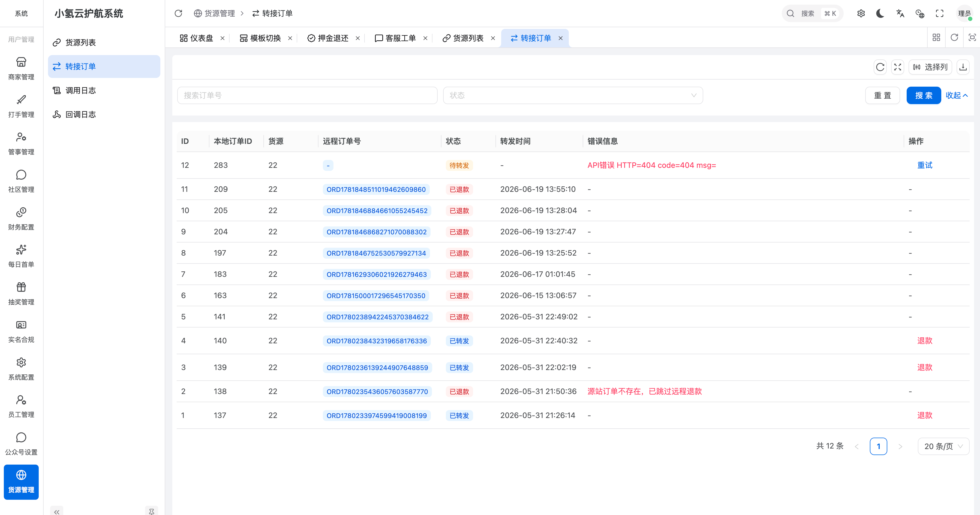Open the 抽奖管理 gift icon section
Viewport: 980px width, 515px height.
(x=21, y=294)
